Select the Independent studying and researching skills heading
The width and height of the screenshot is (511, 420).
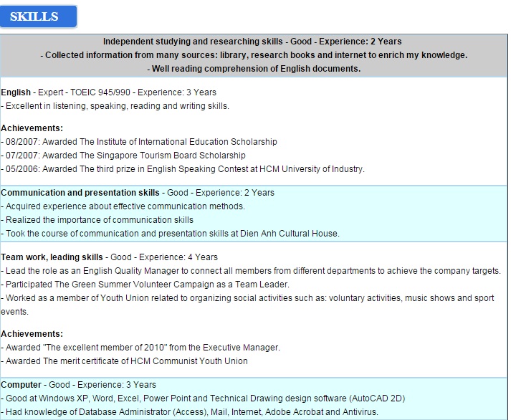pyautogui.click(x=193, y=42)
